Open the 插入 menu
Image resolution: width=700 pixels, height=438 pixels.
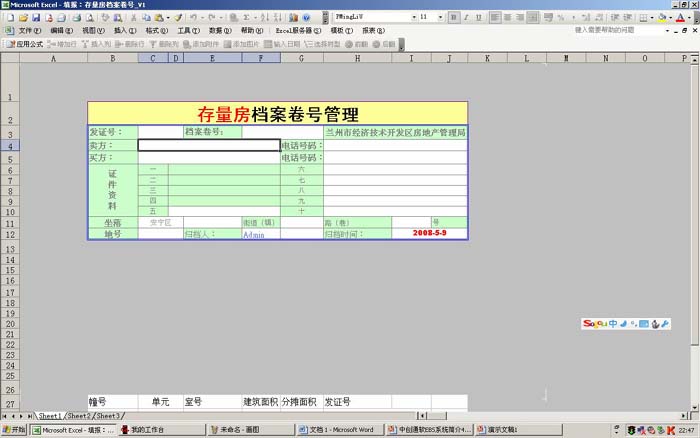tap(124, 31)
